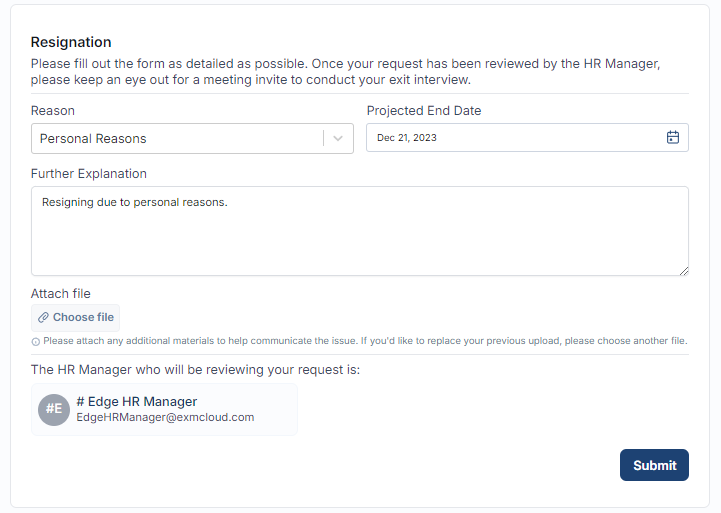Screen dimensions: 721x513
Task: Click the info icon beside attachment hint
Action: (36, 341)
